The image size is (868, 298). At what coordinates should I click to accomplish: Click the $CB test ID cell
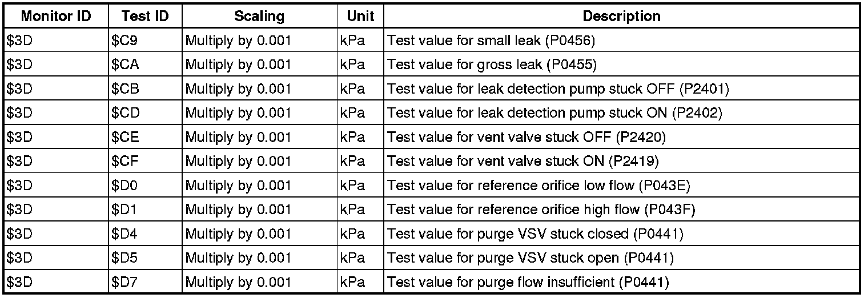tap(126, 89)
